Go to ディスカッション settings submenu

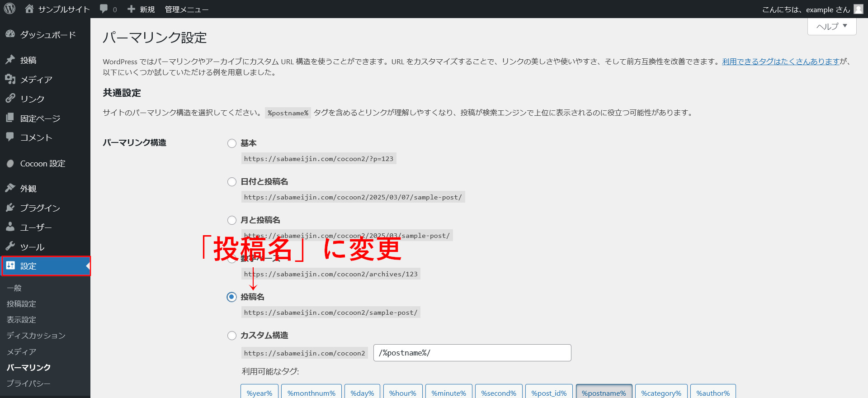[x=36, y=336]
